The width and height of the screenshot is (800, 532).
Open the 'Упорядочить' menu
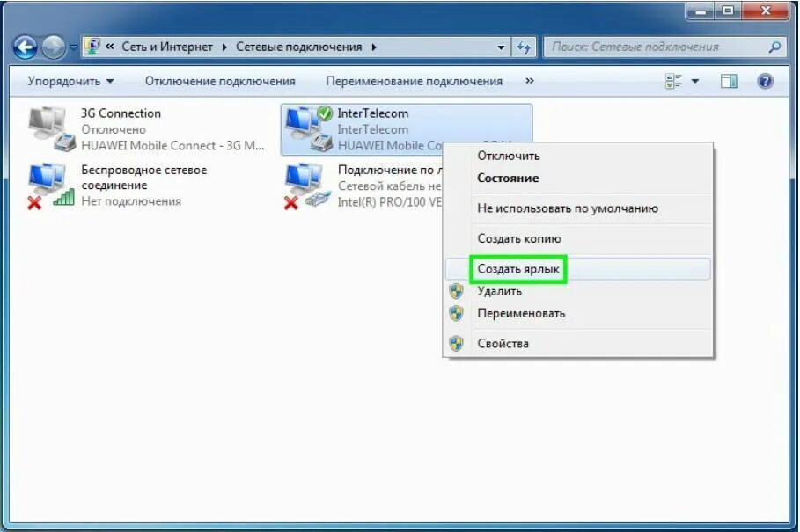[70, 81]
